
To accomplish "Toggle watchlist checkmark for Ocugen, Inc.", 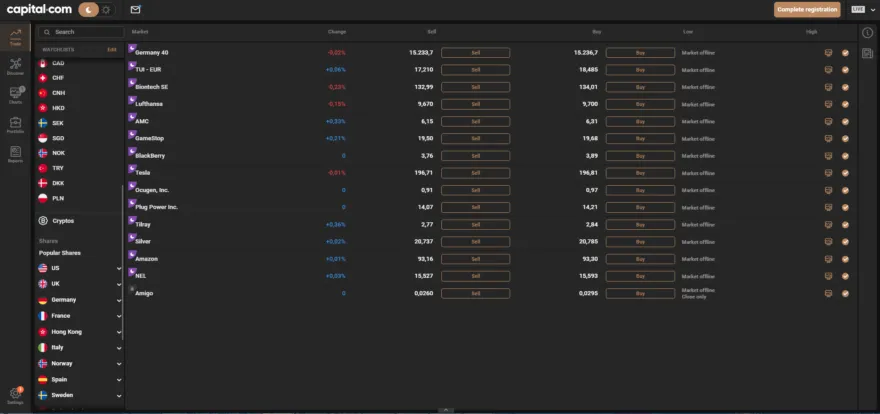I will tap(845, 190).
